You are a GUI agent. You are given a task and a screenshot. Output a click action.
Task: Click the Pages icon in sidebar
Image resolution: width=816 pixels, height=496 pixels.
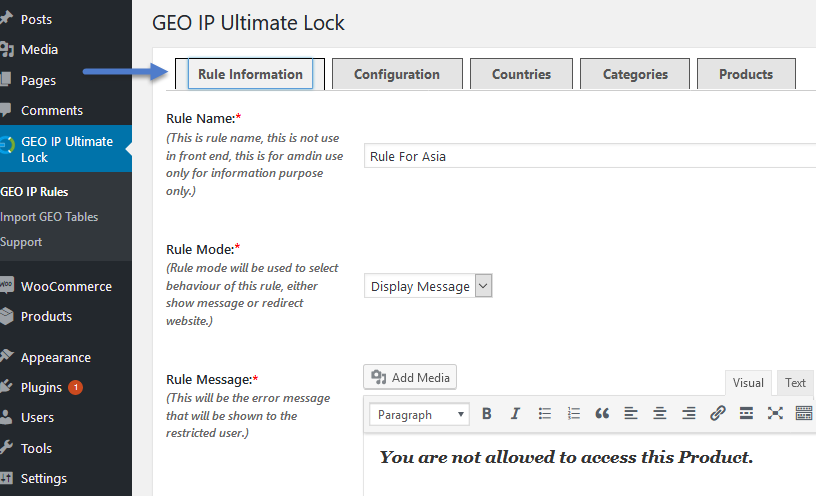(6, 80)
